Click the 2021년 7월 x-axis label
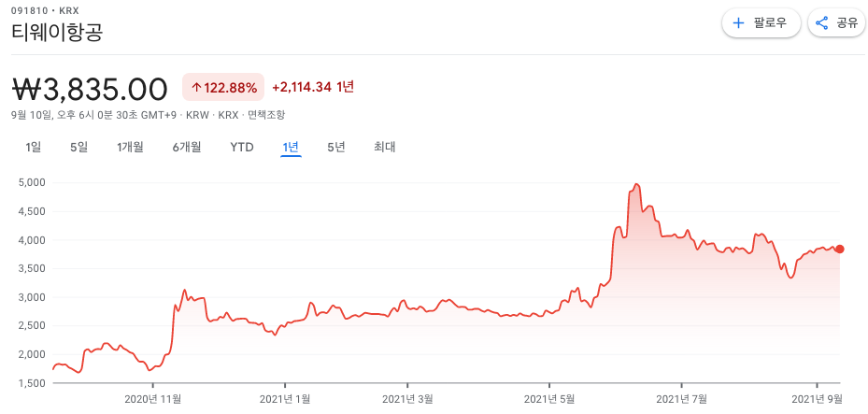Viewport: 868px width, 414px height. pos(682,398)
